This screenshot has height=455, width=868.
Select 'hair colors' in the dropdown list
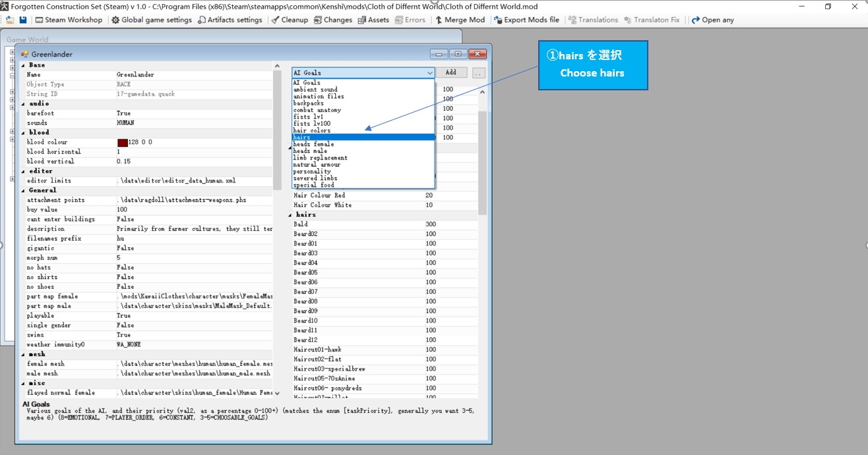pyautogui.click(x=363, y=131)
